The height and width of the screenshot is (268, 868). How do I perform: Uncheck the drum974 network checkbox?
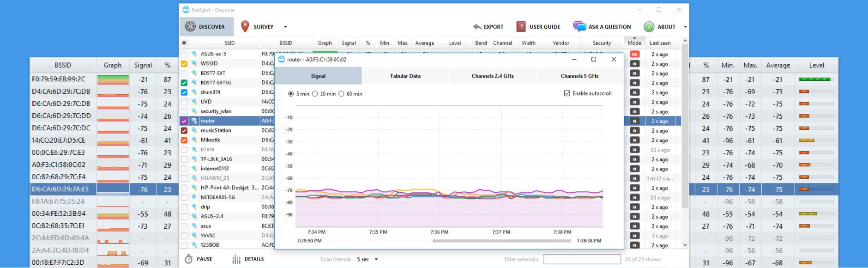tap(184, 92)
